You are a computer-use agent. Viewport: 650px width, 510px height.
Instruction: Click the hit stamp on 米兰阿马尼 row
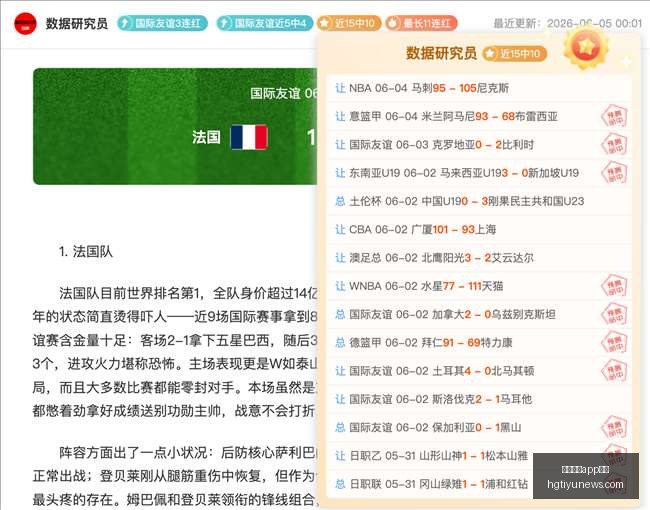[x=614, y=117]
